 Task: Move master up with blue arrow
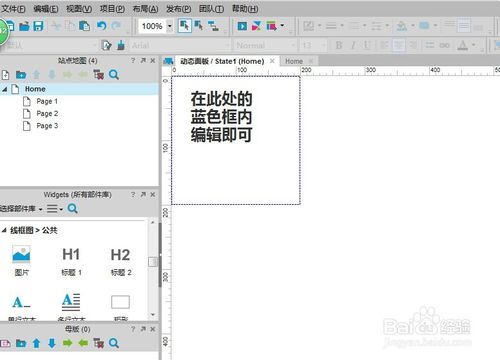click(x=36, y=343)
